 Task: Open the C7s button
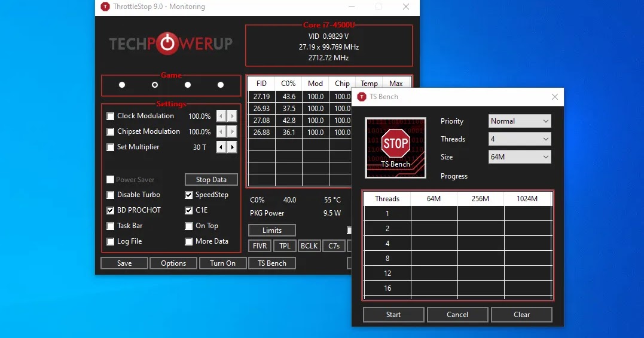coord(334,246)
